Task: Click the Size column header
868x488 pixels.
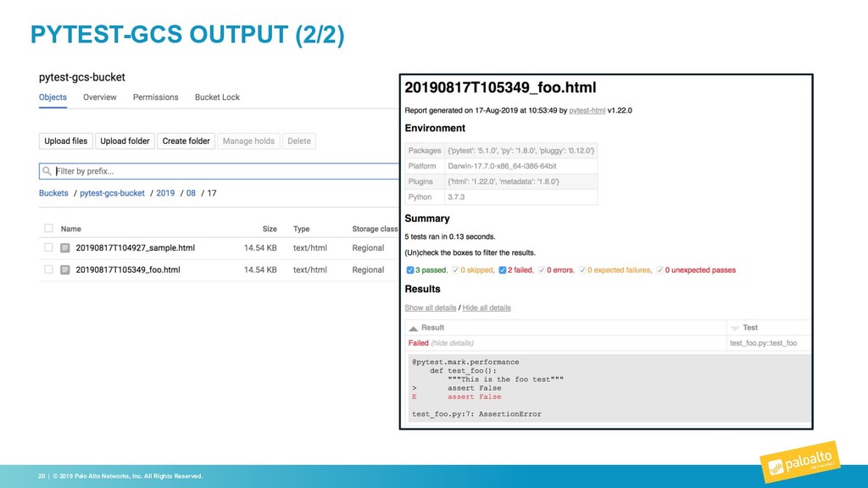Action: pyautogui.click(x=270, y=229)
